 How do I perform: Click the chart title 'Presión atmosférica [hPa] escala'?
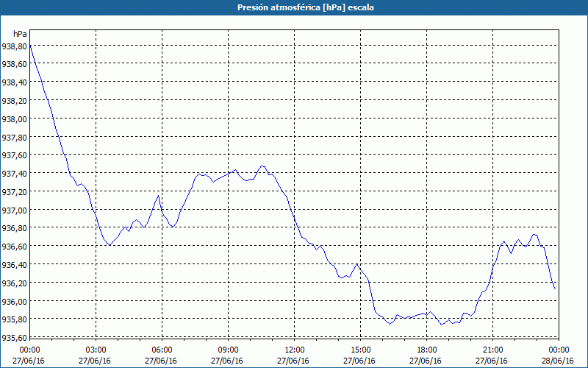pyautogui.click(x=306, y=7)
